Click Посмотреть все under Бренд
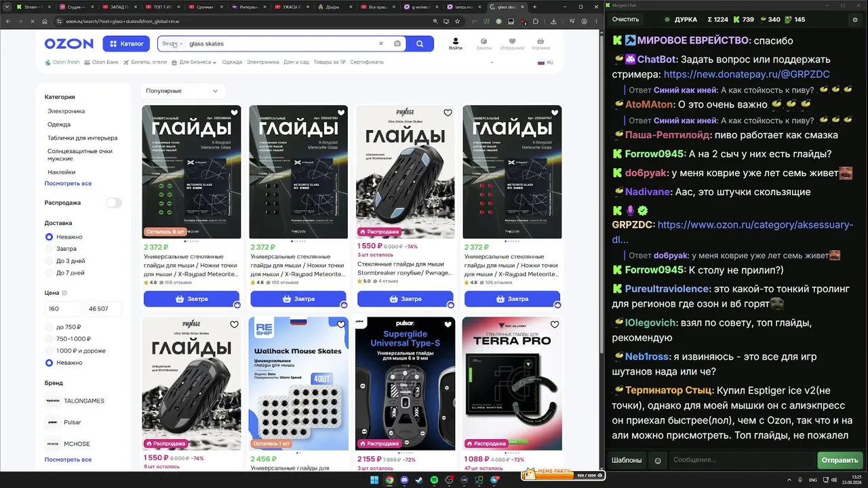The width and height of the screenshot is (868, 488). coord(68,460)
